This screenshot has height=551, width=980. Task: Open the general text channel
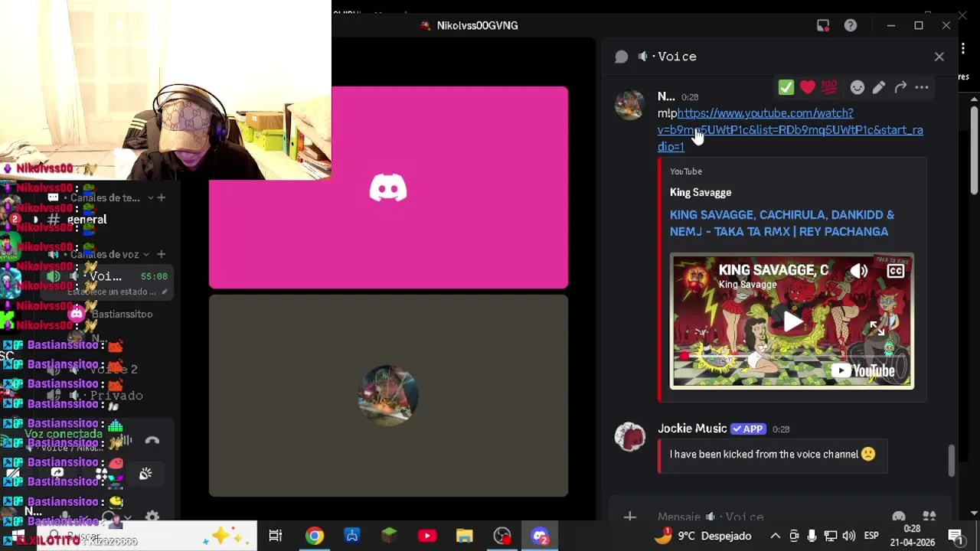coord(87,220)
